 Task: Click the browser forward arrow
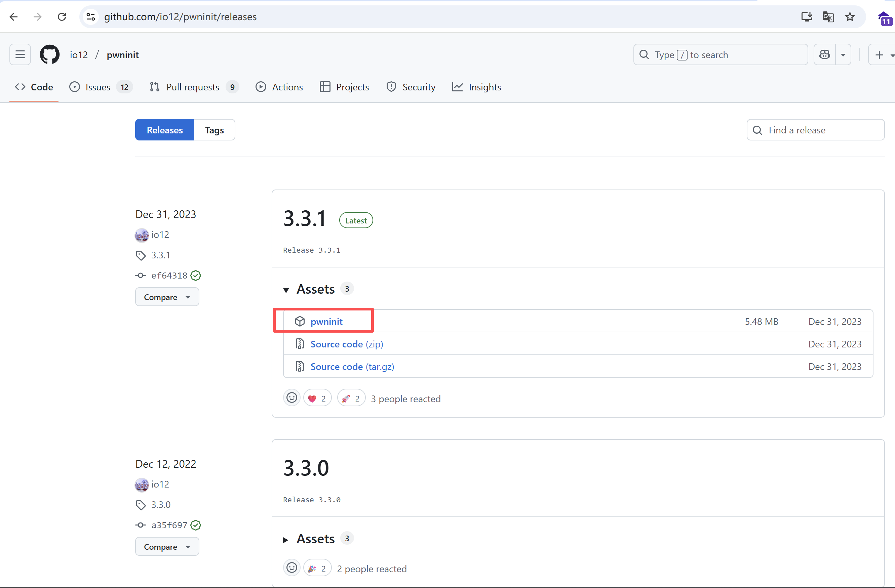point(38,17)
